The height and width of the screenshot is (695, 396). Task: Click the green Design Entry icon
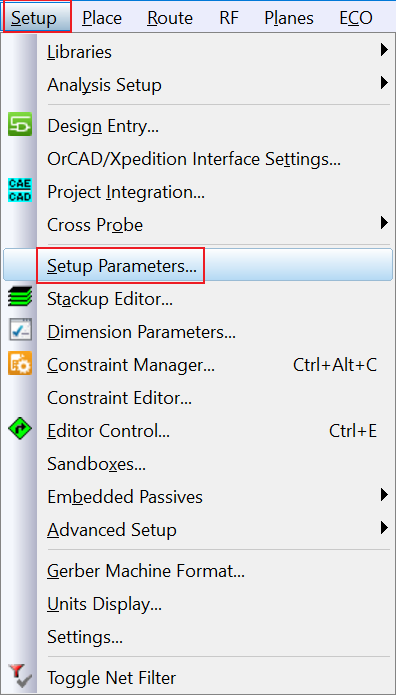click(20, 126)
